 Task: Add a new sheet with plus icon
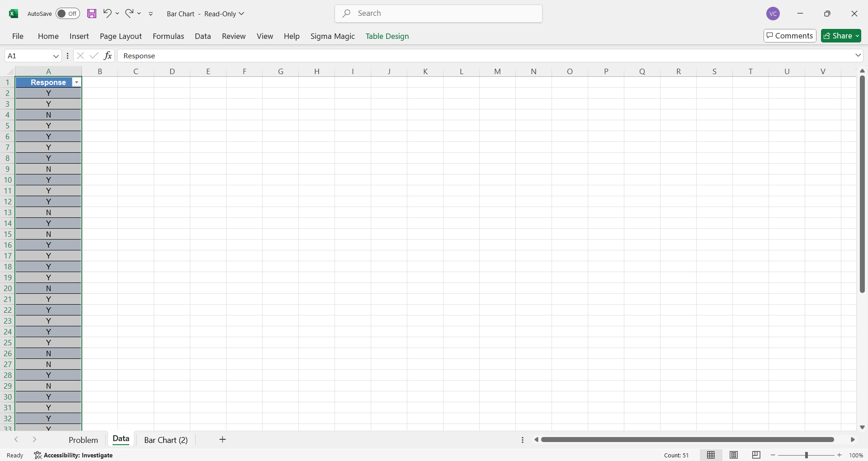point(222,439)
